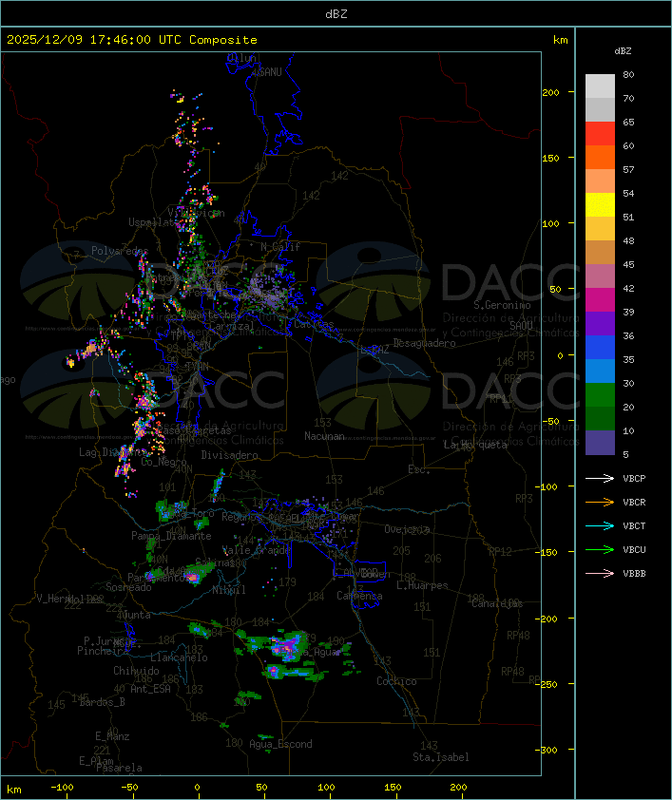Click the km label in the bottom-left corner
The width and height of the screenshot is (672, 800).
(13, 790)
